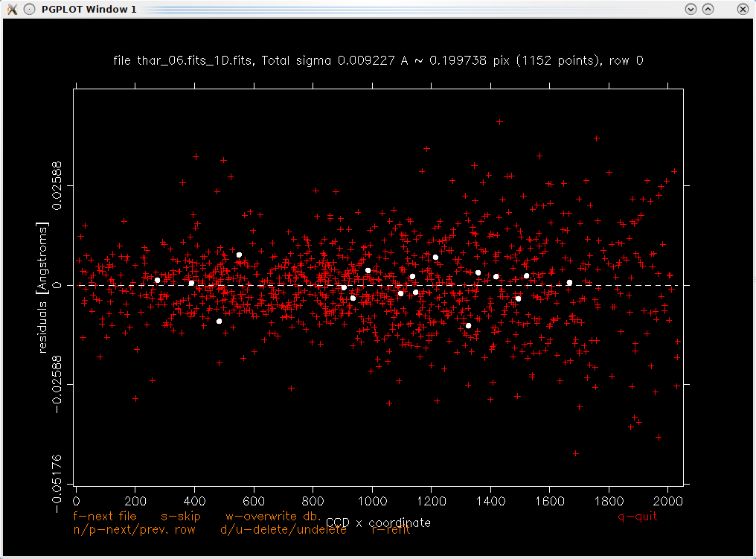This screenshot has width=756, height=559.
Task: Select the white dot near x=550 above zero
Action: 239,255
